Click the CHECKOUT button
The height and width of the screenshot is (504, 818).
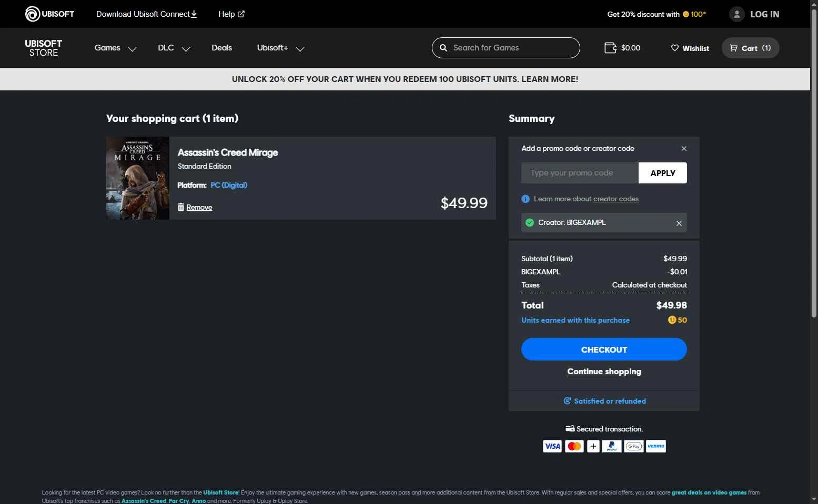(604, 349)
